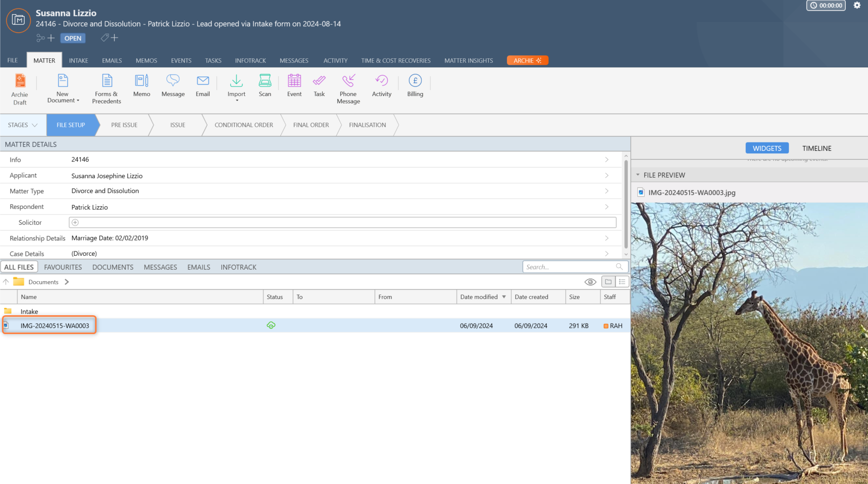Expand Documents breadcrumb chevron
868x484 pixels.
pos(67,282)
